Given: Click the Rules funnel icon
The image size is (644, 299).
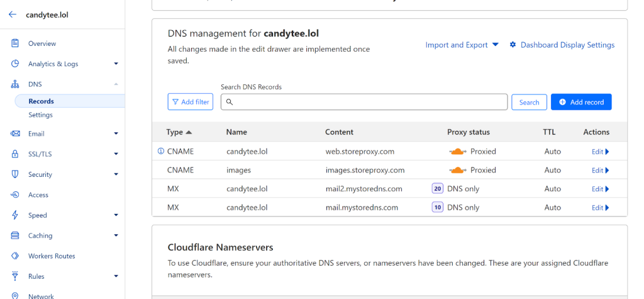Looking at the screenshot, I should (15, 276).
